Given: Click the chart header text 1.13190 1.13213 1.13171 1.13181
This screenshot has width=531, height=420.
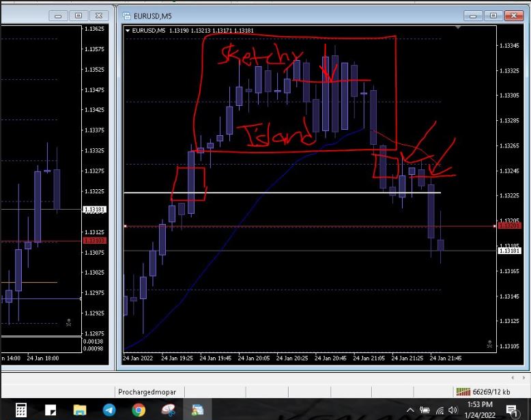Looking at the screenshot, I should tap(211, 31).
